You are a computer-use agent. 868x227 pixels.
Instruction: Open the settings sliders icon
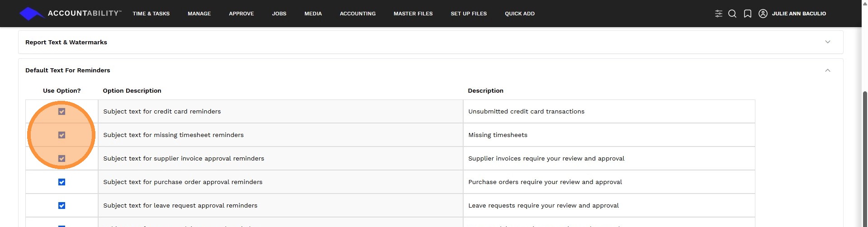pyautogui.click(x=718, y=14)
